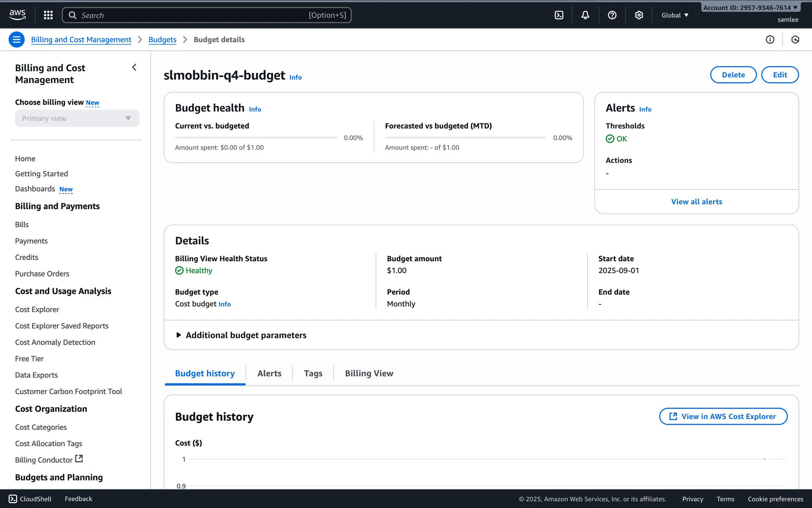Click View in AWS Cost Explorer button

tap(723, 417)
